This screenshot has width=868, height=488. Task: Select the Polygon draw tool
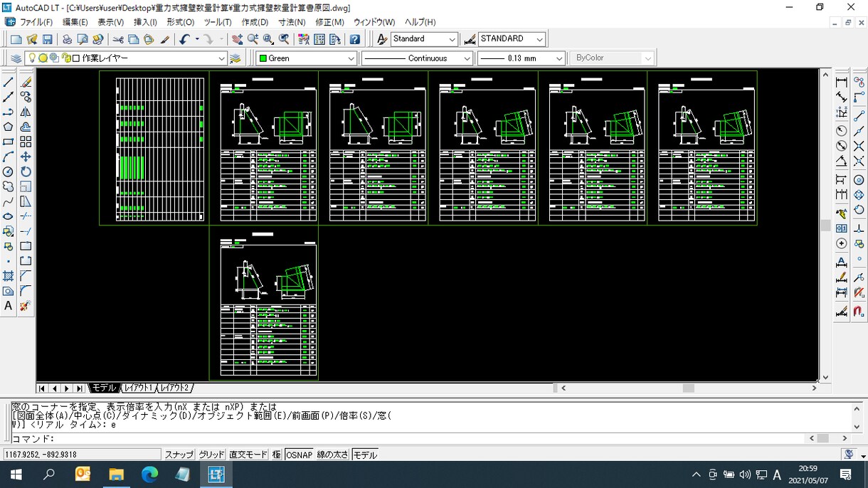(9, 127)
